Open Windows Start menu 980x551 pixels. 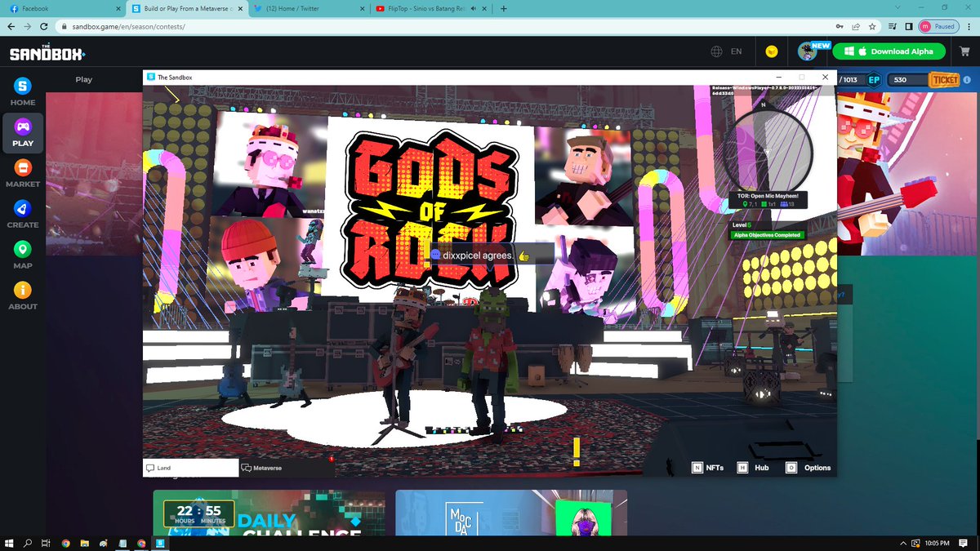pos(10,543)
